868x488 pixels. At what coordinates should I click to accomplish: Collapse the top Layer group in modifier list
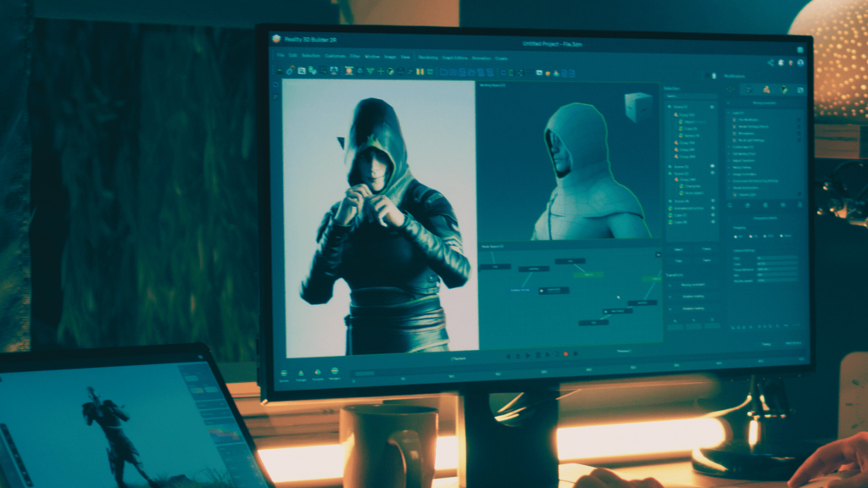coord(730,113)
